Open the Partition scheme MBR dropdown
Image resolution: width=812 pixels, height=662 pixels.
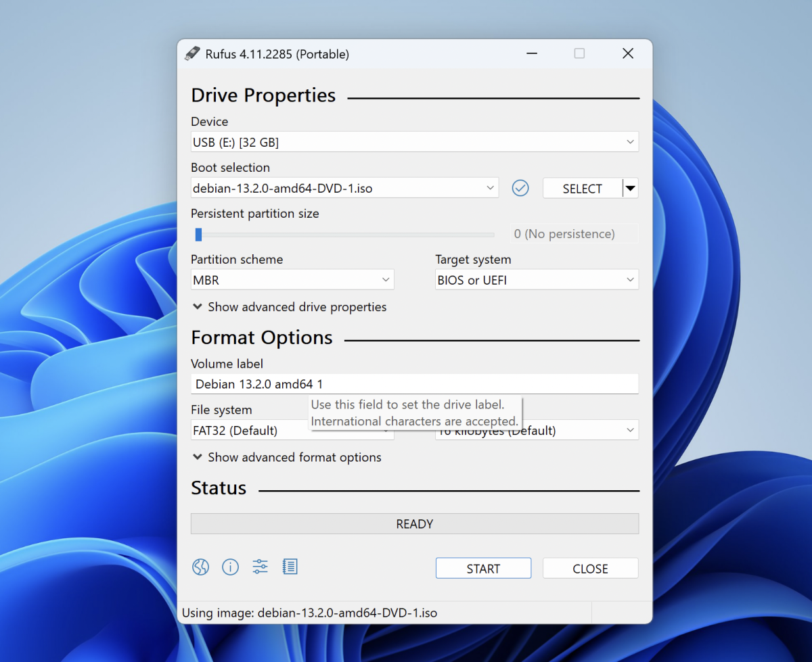(x=292, y=280)
